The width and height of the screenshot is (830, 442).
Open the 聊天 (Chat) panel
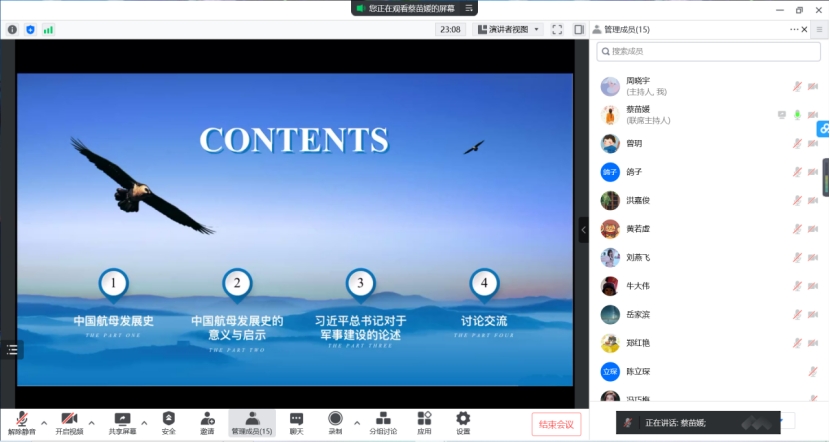pos(296,420)
